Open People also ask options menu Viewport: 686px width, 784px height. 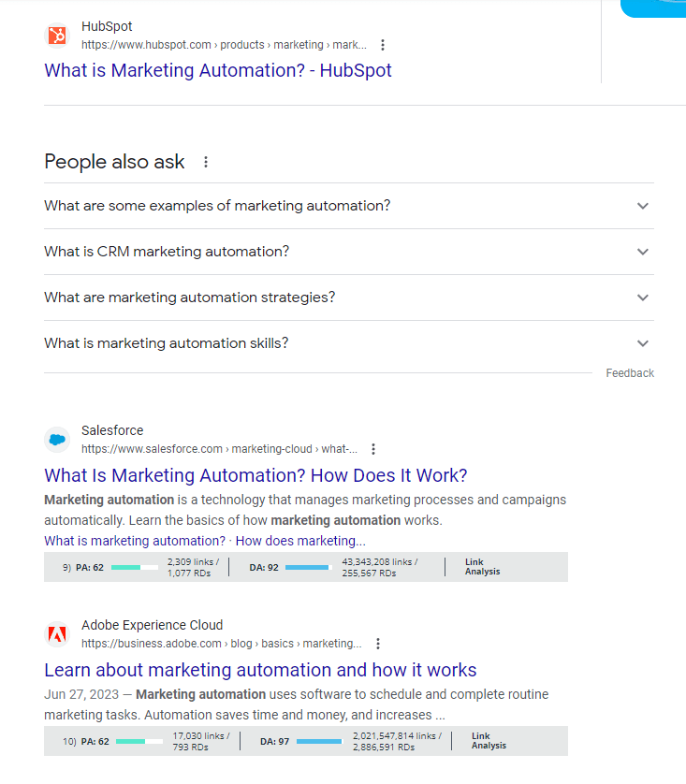(x=206, y=162)
